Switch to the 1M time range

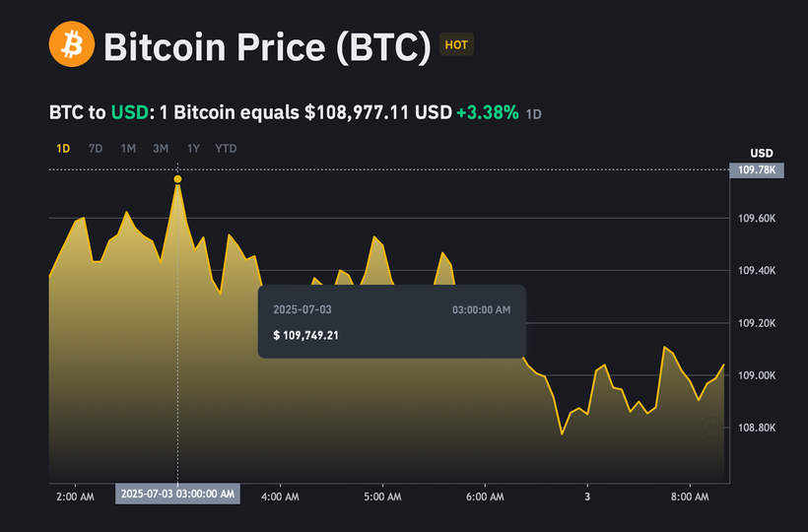[128, 149]
